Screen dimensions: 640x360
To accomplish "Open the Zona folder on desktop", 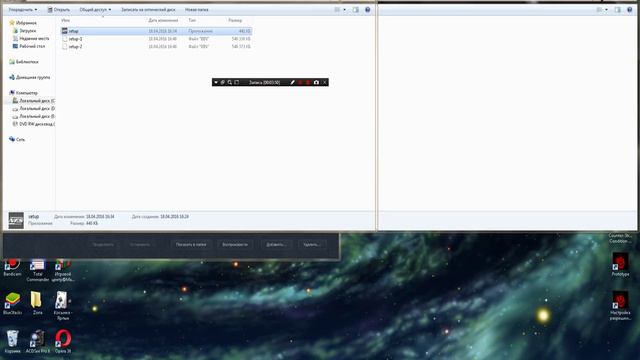I will (x=37, y=303).
